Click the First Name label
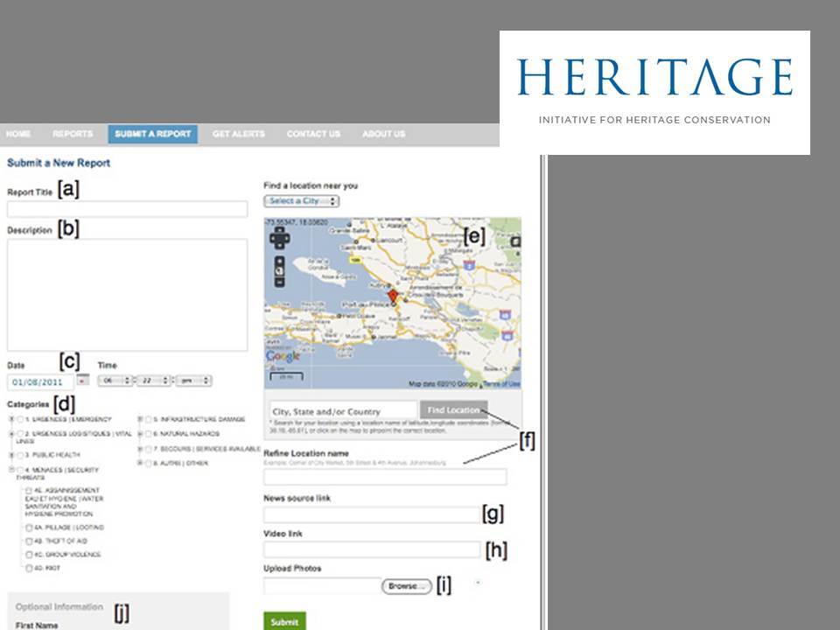Image resolution: width=840 pixels, height=630 pixels. tap(37, 625)
